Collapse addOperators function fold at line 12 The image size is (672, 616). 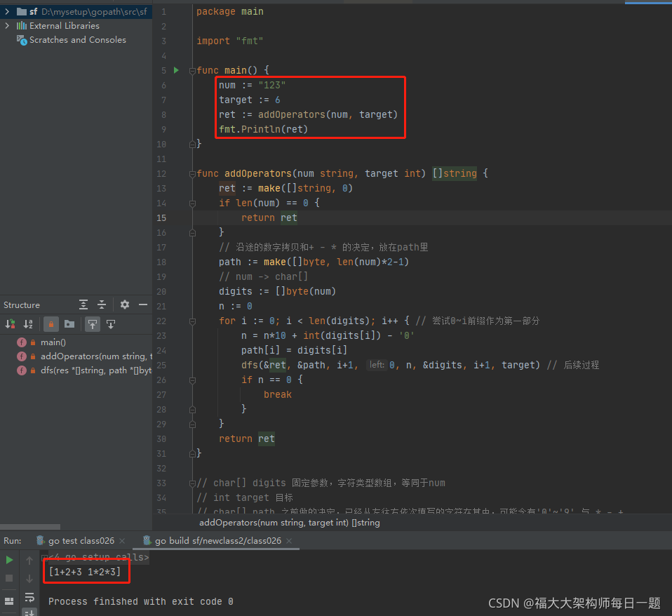(192, 174)
